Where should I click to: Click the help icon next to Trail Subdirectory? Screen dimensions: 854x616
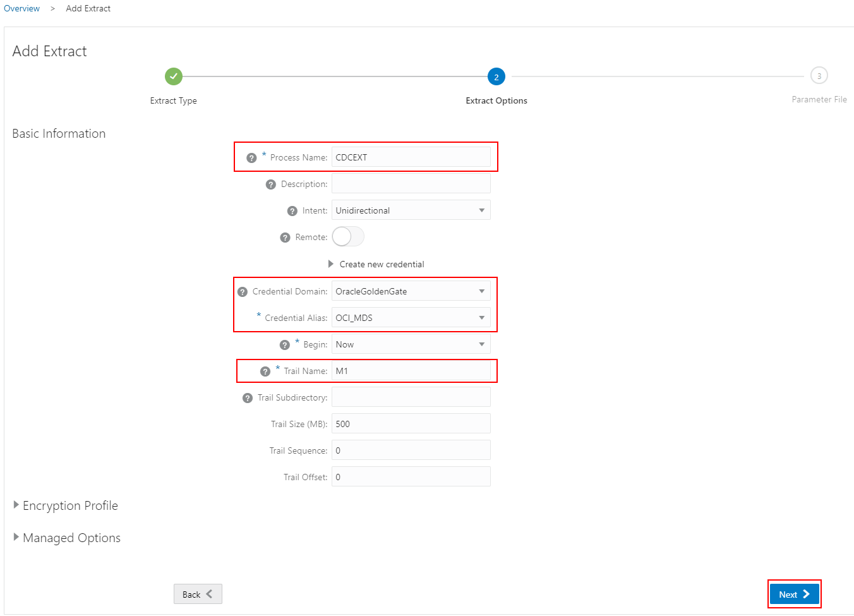pos(248,398)
